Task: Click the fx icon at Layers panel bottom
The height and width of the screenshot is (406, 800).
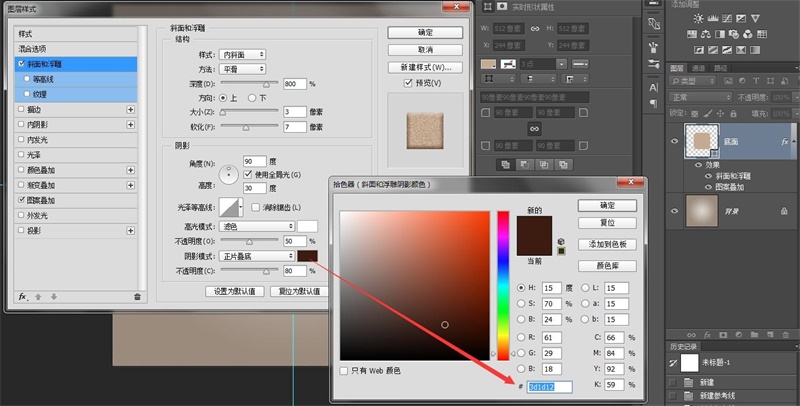Action: click(707, 335)
